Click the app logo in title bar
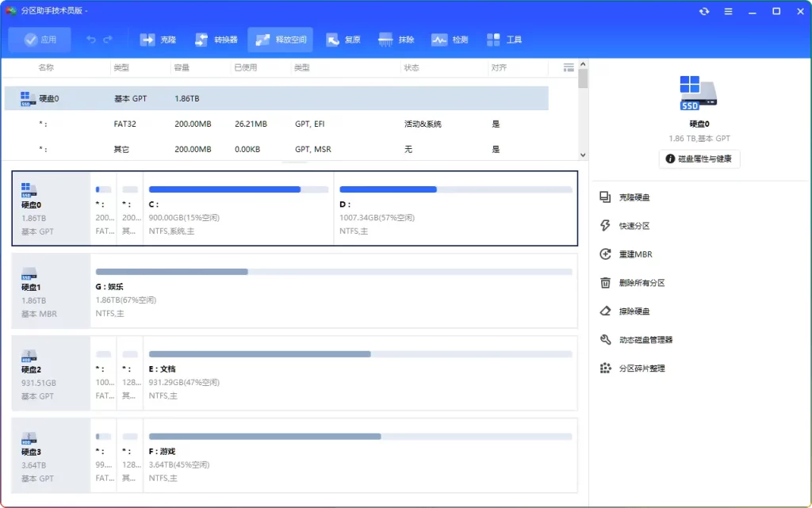Viewport: 812px width, 508px height. (11, 10)
